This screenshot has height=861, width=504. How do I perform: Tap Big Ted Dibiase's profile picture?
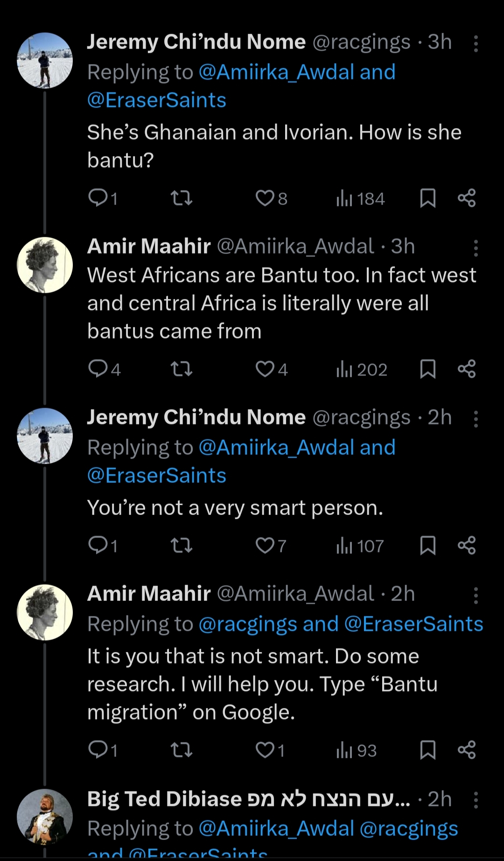(x=45, y=817)
